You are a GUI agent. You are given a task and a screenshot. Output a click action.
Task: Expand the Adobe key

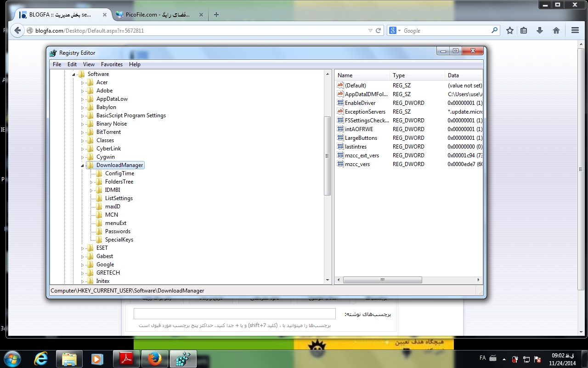tap(83, 91)
